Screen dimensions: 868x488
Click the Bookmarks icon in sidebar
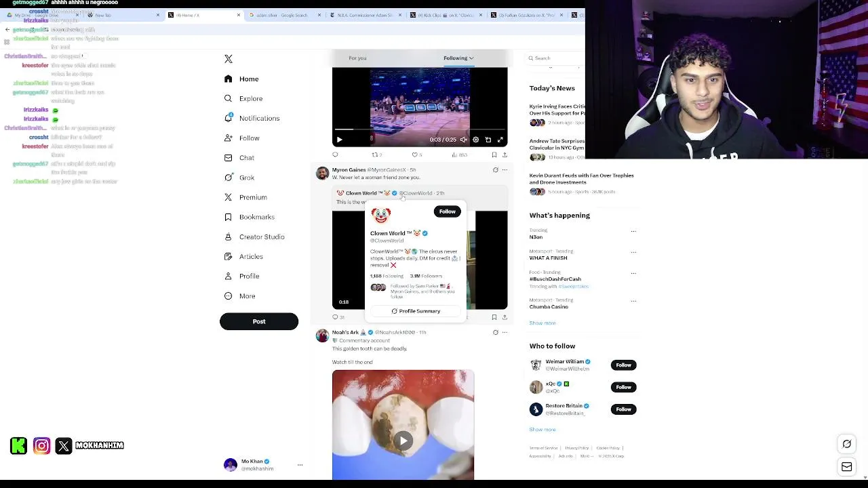(x=229, y=217)
